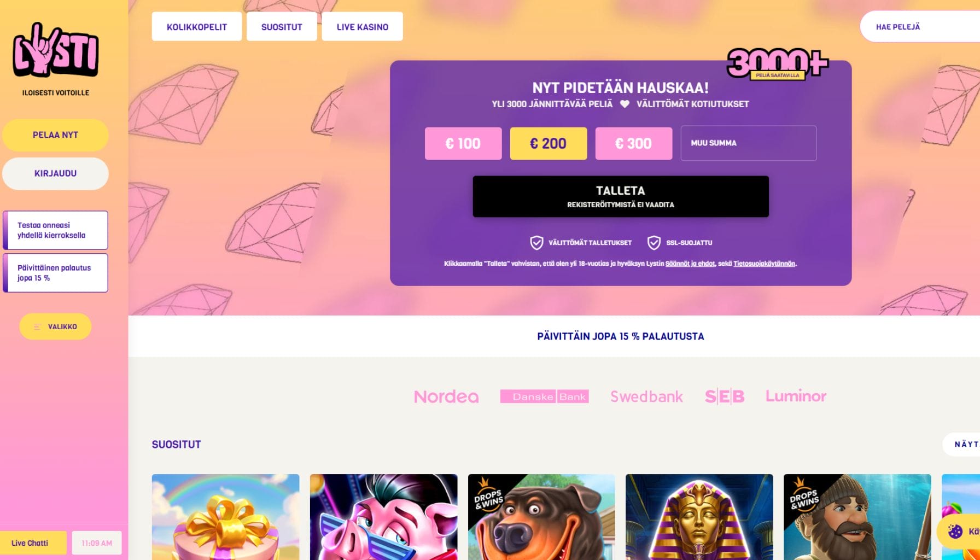Click the Danske Bank logo
The image size is (980, 560).
click(x=544, y=396)
